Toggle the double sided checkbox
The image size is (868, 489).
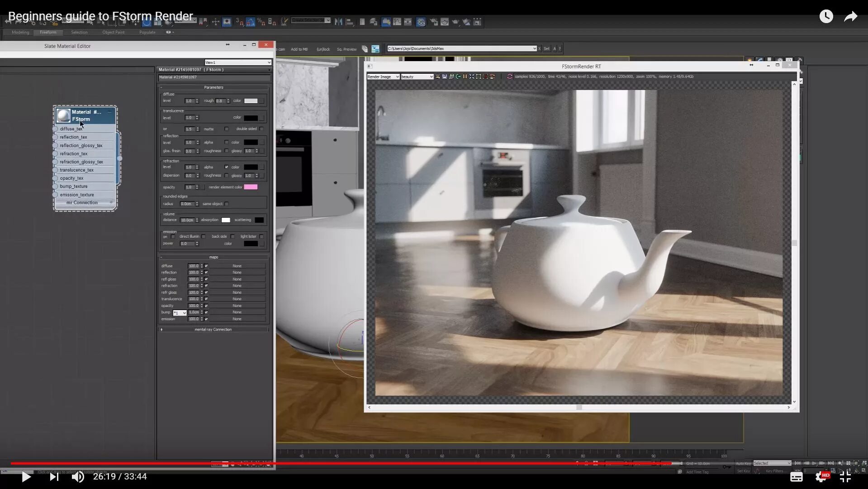coord(261,129)
